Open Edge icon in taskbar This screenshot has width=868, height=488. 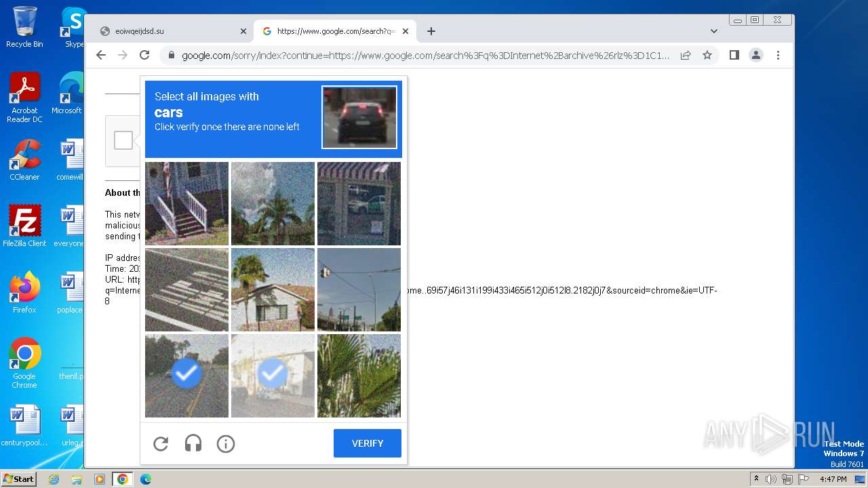pyautogui.click(x=146, y=479)
